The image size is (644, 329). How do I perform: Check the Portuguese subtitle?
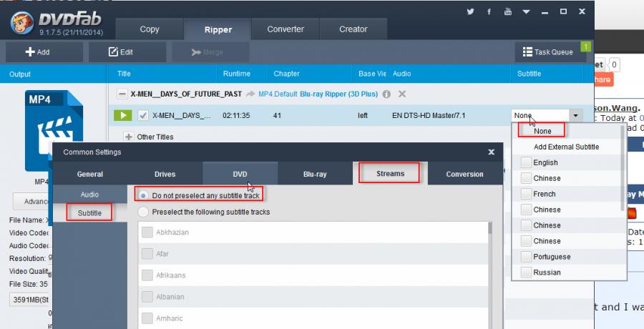coord(526,257)
